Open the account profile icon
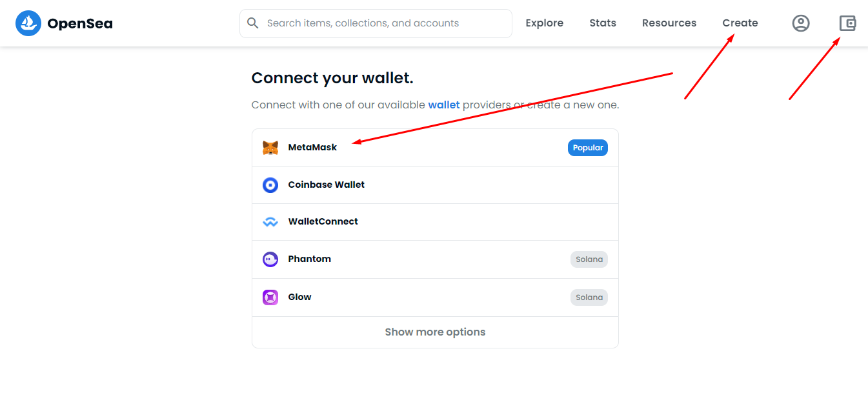This screenshot has width=868, height=402. [801, 23]
